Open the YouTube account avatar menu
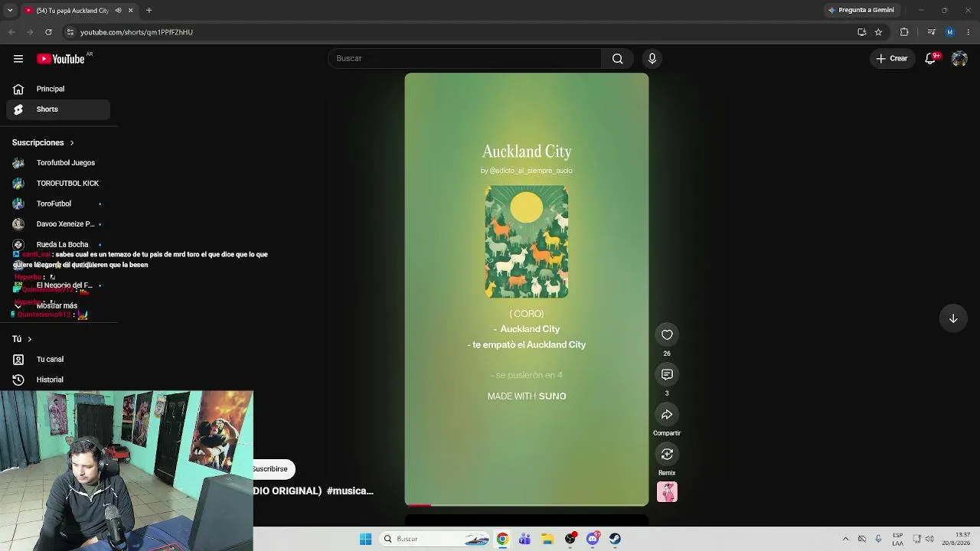This screenshot has width=980, height=551. [x=959, y=59]
